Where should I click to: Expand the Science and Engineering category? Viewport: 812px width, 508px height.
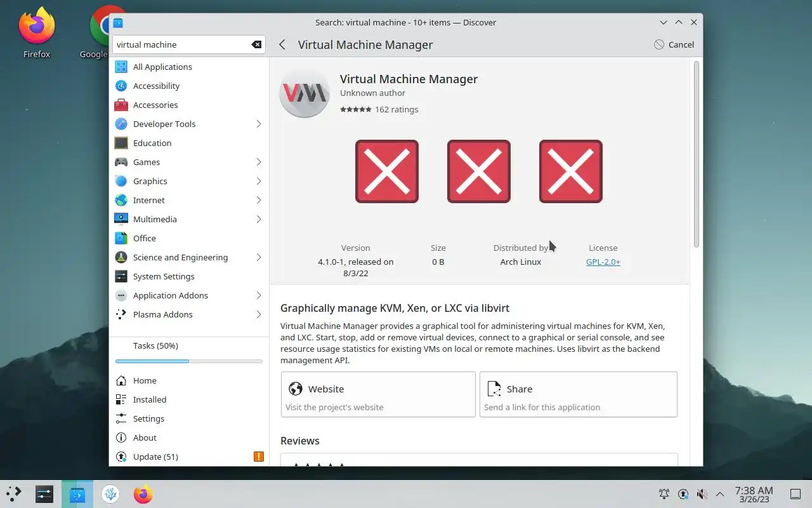[x=259, y=257]
